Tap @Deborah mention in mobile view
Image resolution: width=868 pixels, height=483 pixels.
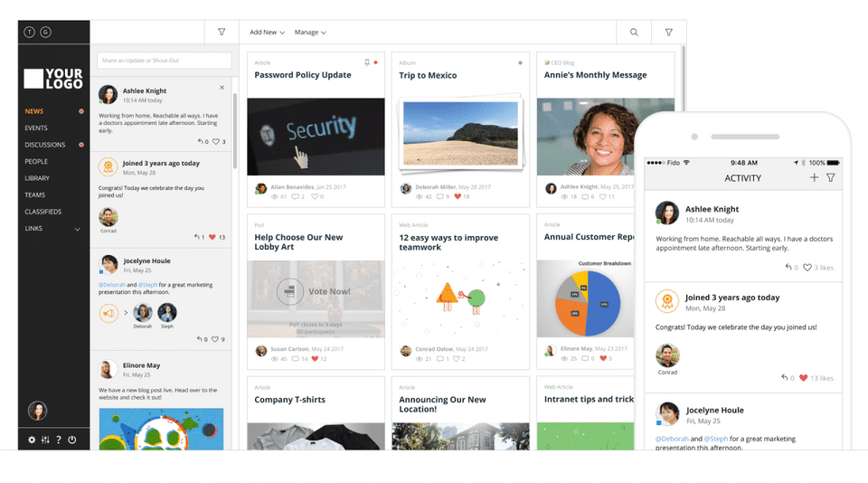click(x=672, y=439)
